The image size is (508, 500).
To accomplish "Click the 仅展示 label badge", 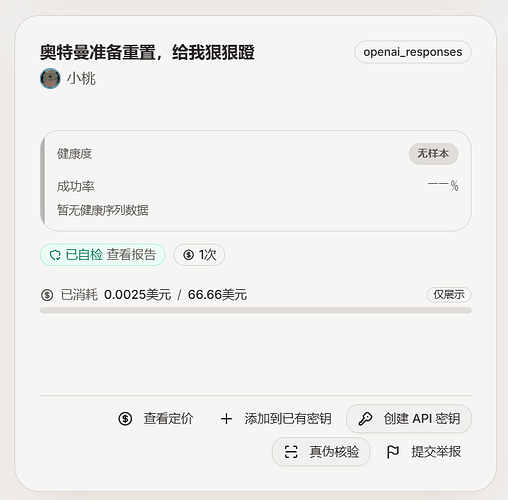I will tap(449, 295).
